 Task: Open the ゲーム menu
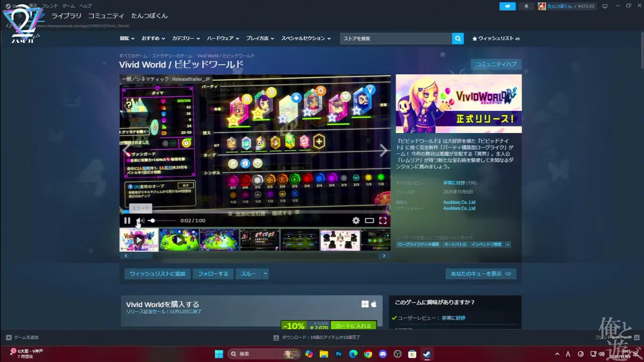(x=68, y=6)
